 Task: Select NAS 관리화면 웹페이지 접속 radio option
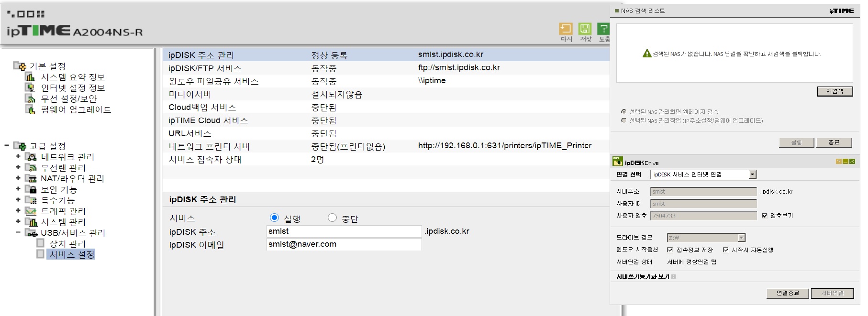tap(623, 111)
